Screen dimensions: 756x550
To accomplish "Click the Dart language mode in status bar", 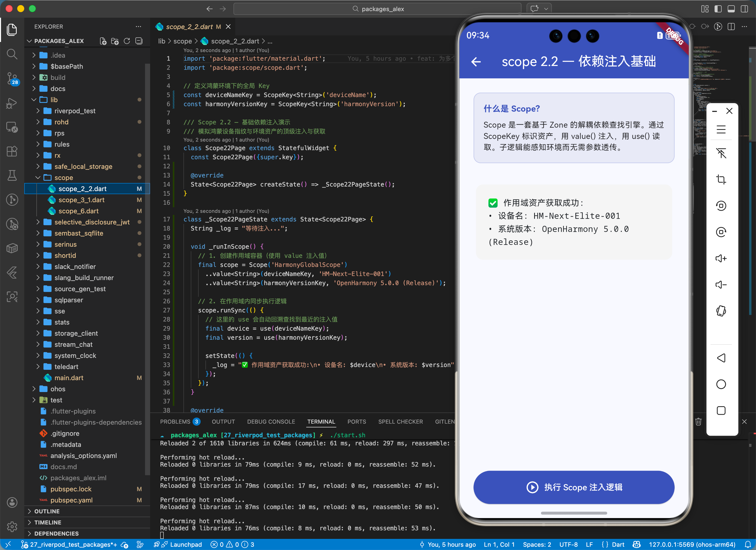I will pos(618,544).
